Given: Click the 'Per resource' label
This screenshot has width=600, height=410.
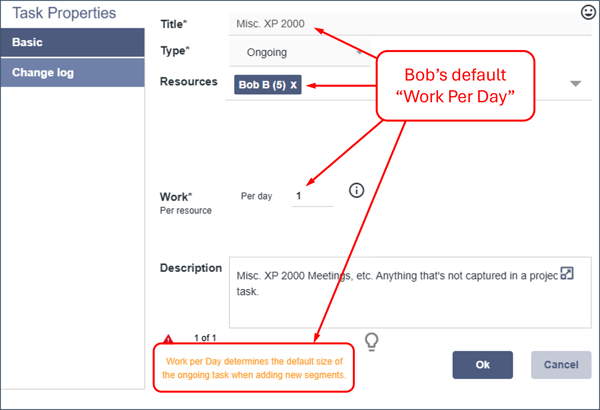Looking at the screenshot, I should click(x=186, y=211).
